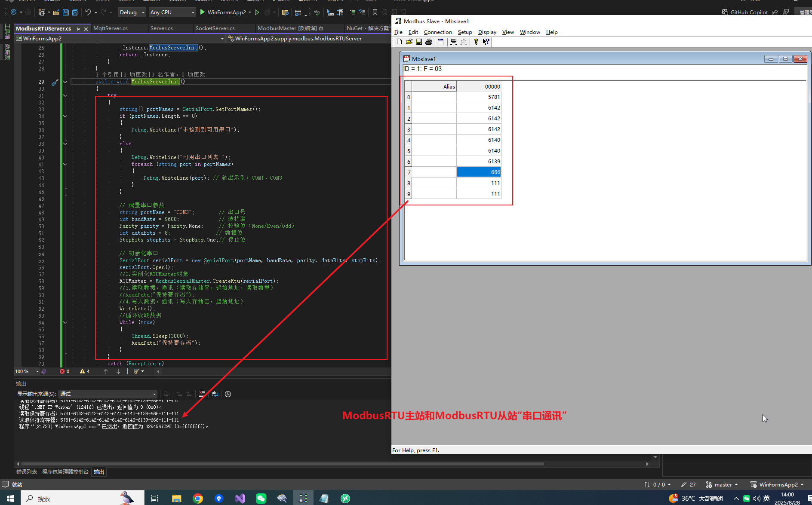Click the Open File folder icon in Visual Studio

(56, 12)
